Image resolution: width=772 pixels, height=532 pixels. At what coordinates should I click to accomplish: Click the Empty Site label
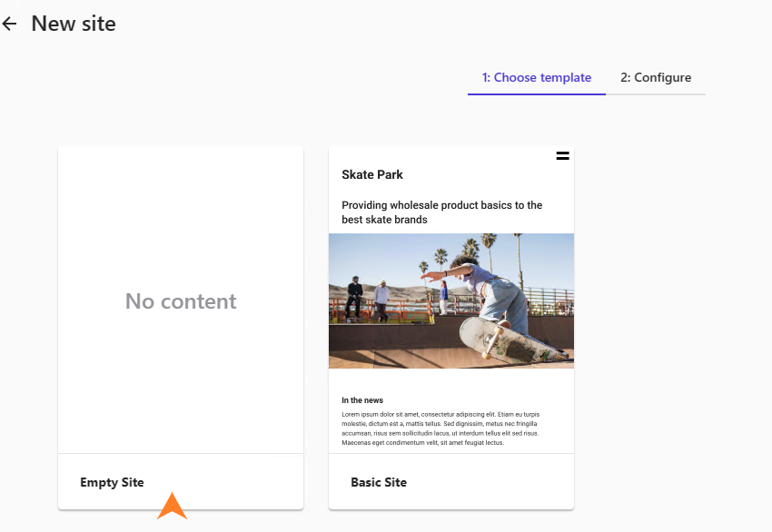(x=112, y=482)
